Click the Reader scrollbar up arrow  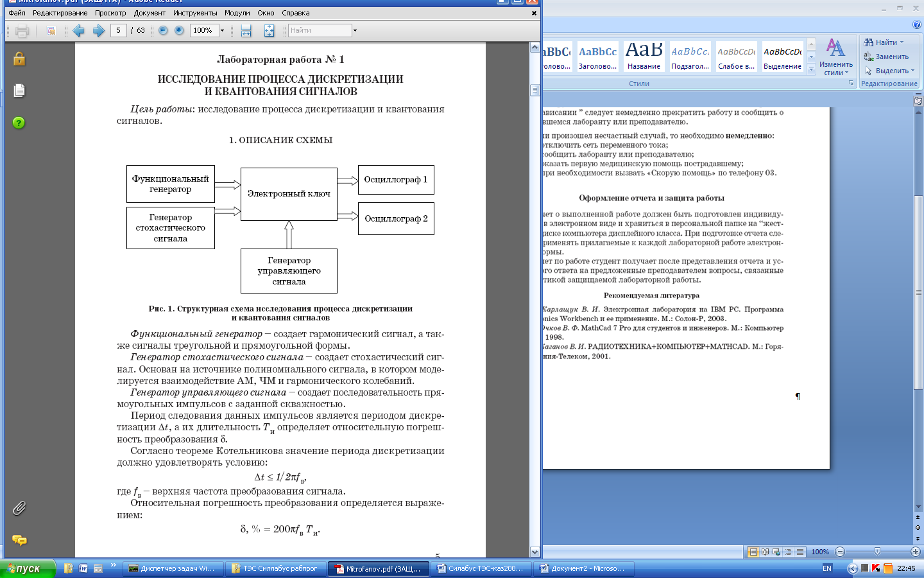[535, 48]
